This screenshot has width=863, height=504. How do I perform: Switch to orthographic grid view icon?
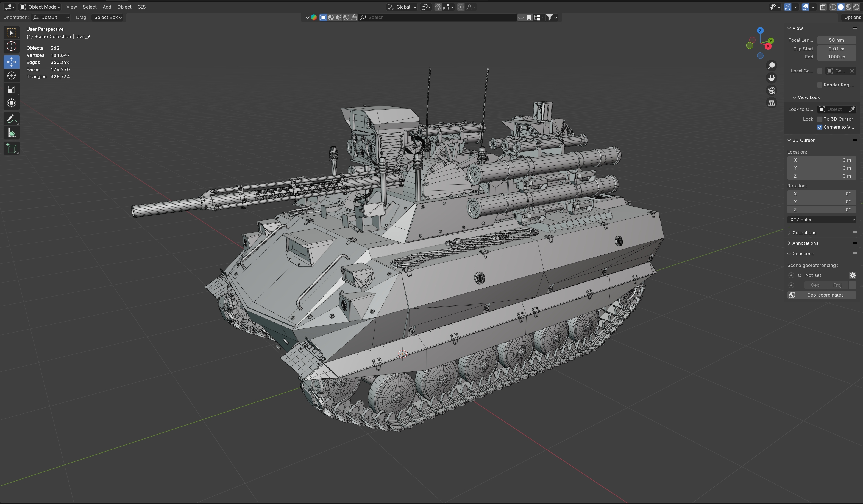771,103
